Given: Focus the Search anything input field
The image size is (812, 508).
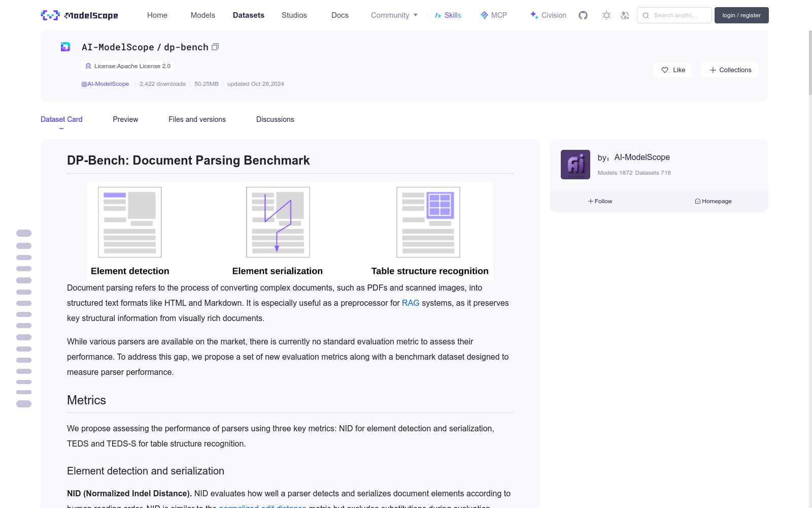Looking at the screenshot, I should pyautogui.click(x=674, y=15).
